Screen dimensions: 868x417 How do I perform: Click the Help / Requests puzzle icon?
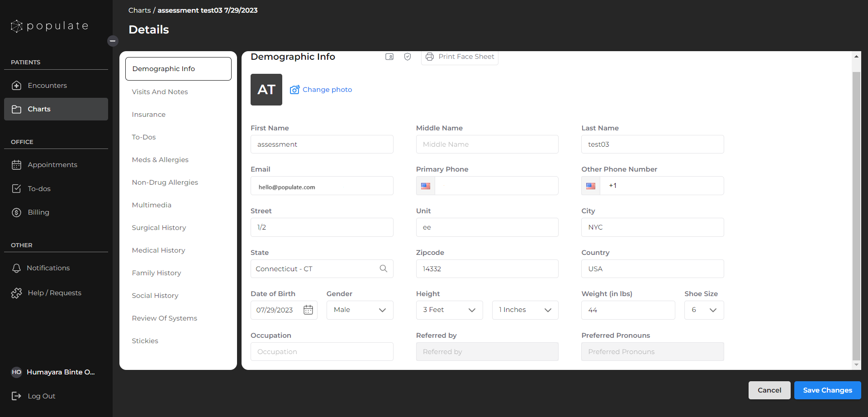[x=17, y=292]
